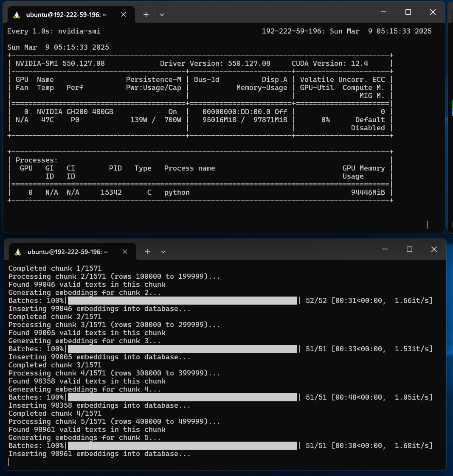
Task: Close the tab in the top terminal window
Action: click(124, 14)
